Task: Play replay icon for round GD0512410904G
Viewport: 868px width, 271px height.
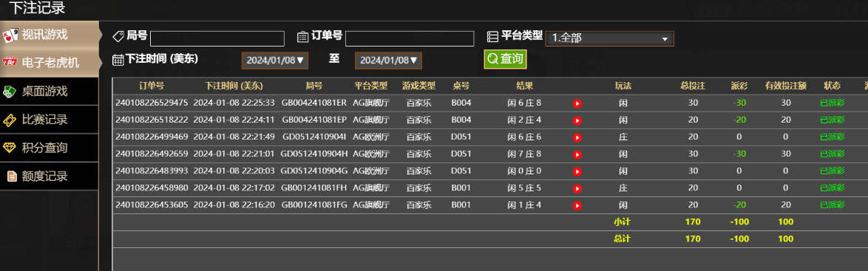Action: coord(577,172)
